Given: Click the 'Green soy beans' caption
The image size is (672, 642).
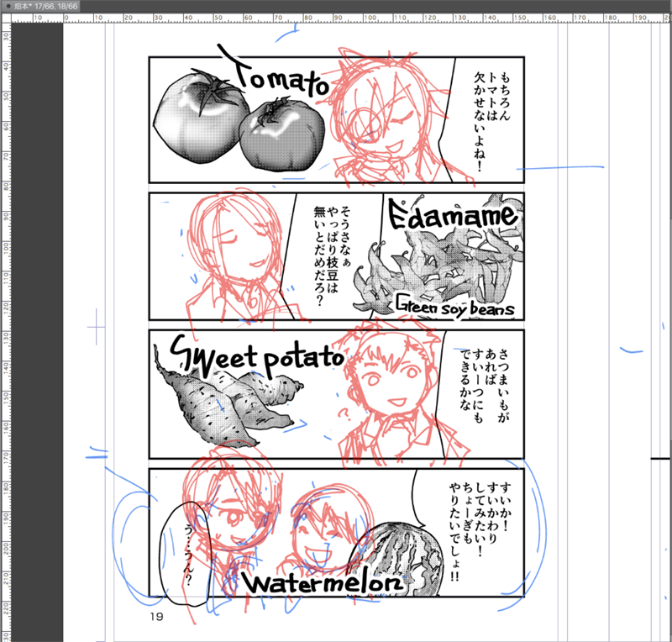Looking at the screenshot, I should [x=454, y=306].
